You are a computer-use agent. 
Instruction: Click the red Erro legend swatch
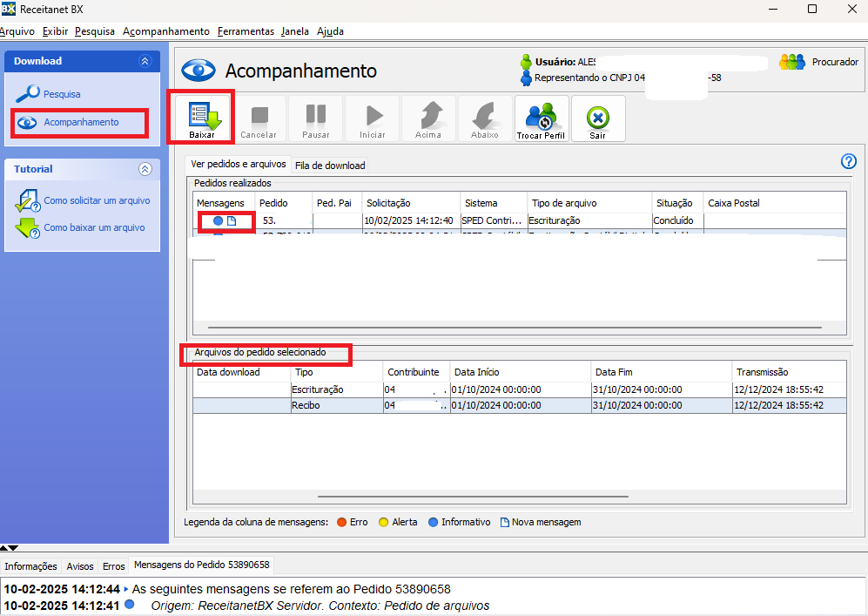[341, 523]
